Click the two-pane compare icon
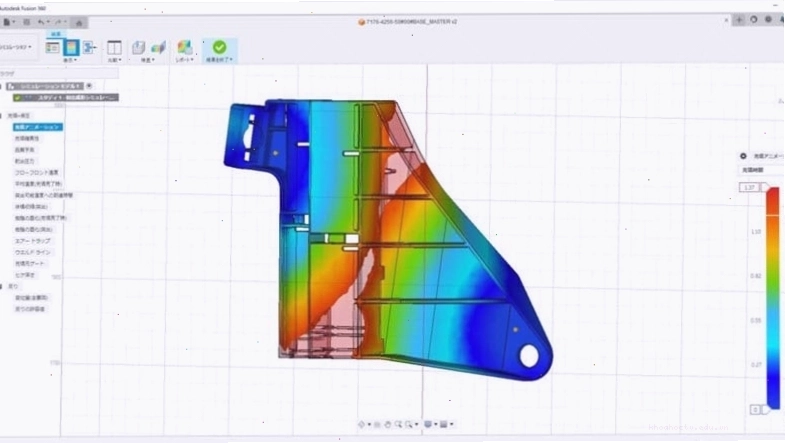Viewport: 785px width, 444px height. tap(114, 48)
